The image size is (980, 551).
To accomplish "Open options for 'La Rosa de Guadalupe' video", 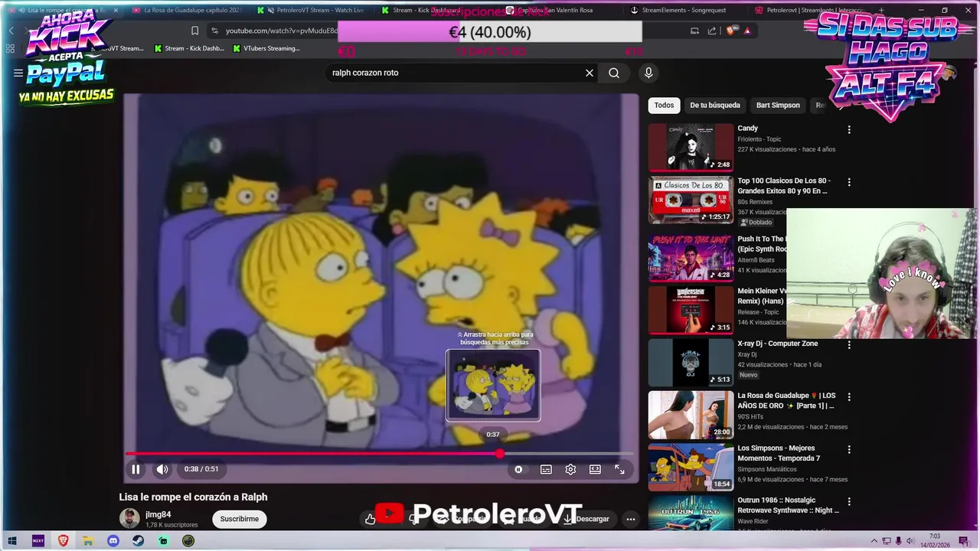I will (x=849, y=396).
